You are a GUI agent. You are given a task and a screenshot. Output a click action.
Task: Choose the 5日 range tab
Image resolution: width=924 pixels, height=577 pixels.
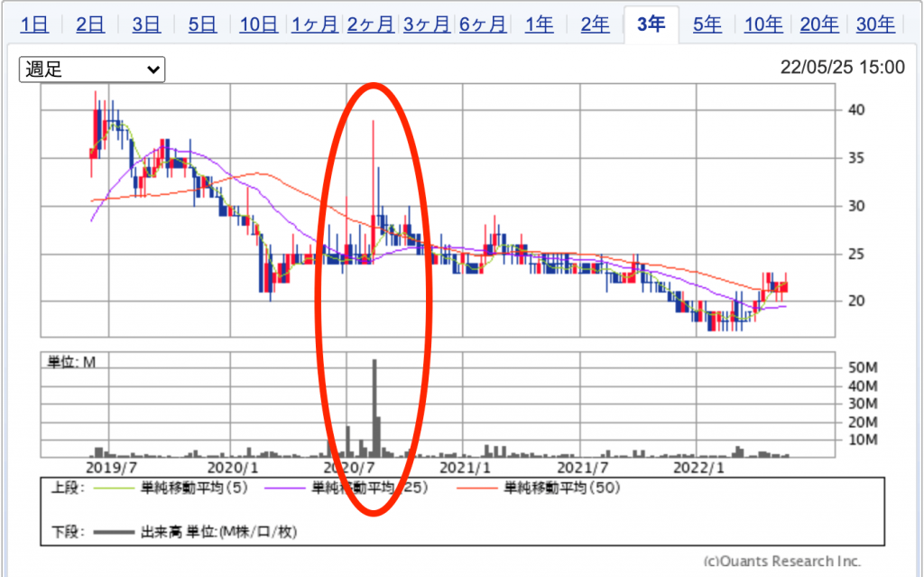pos(202,24)
